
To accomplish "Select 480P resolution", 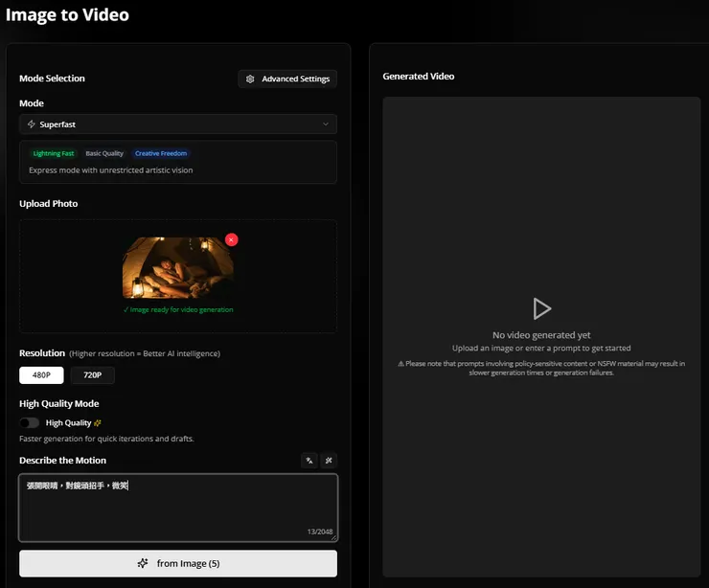I will tap(41, 375).
